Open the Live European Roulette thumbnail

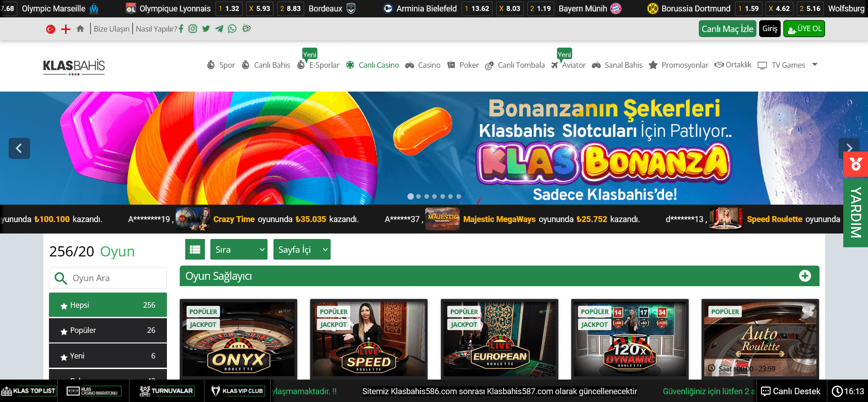pyautogui.click(x=499, y=339)
